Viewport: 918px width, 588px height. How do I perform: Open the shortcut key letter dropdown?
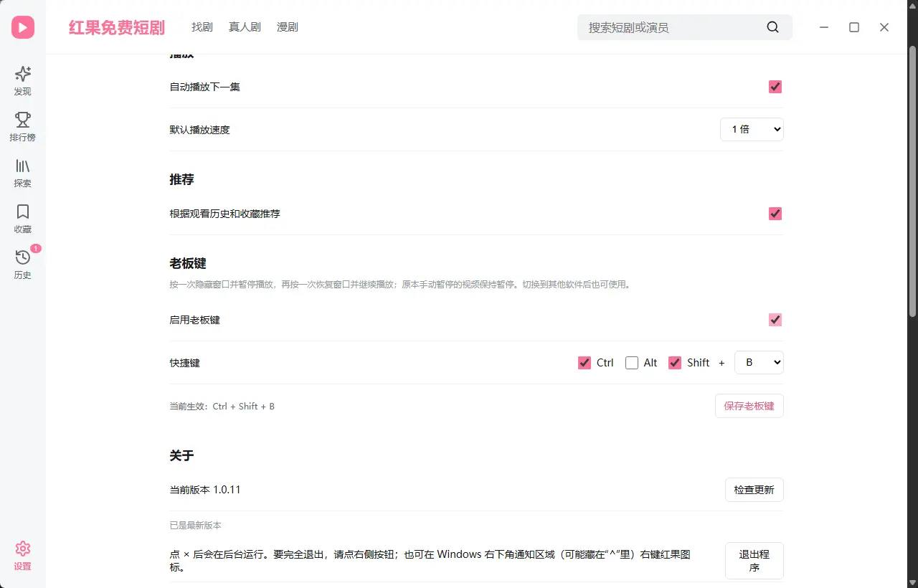point(759,363)
